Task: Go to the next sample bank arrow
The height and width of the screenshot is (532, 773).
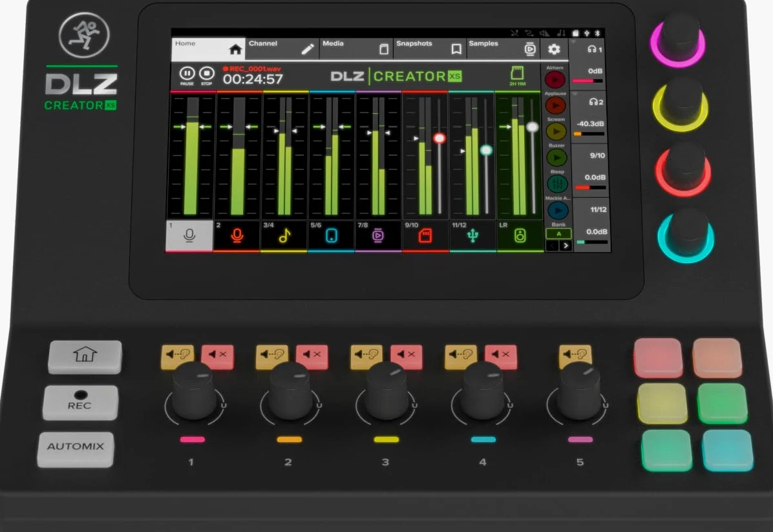Action: [x=566, y=245]
